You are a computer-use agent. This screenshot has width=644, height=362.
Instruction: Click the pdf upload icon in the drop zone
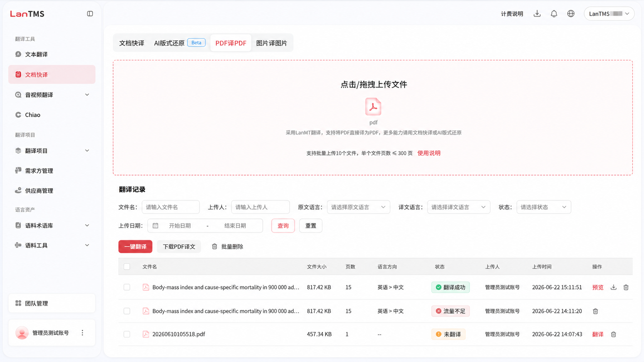click(x=373, y=107)
